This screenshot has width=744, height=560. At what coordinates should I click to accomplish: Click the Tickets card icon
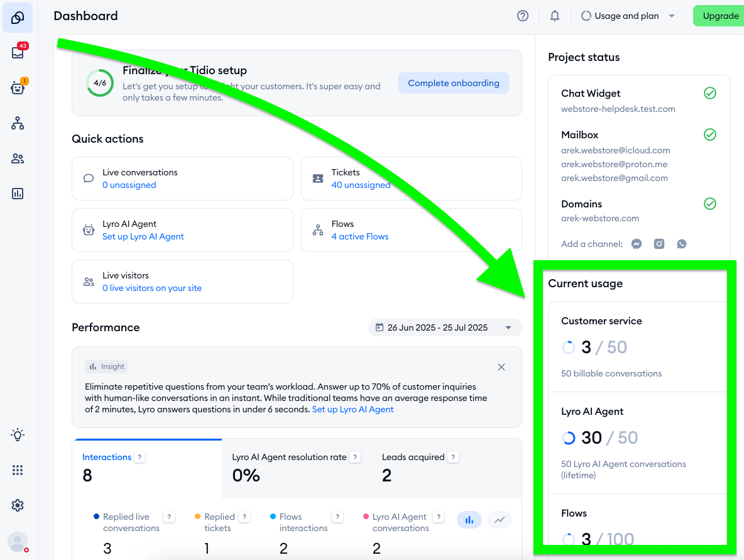(318, 178)
